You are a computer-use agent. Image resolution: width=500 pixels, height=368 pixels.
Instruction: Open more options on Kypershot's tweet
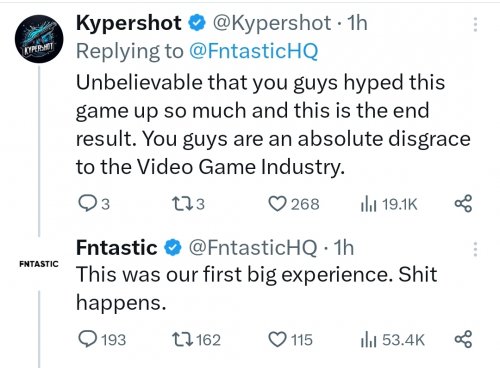click(x=475, y=24)
